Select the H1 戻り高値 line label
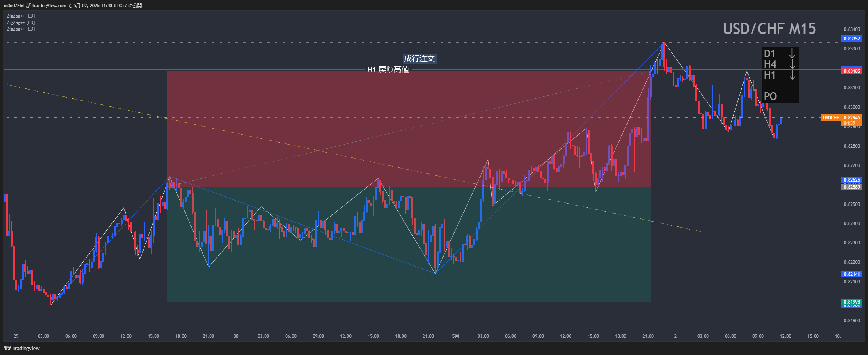868x355 pixels. tap(388, 70)
